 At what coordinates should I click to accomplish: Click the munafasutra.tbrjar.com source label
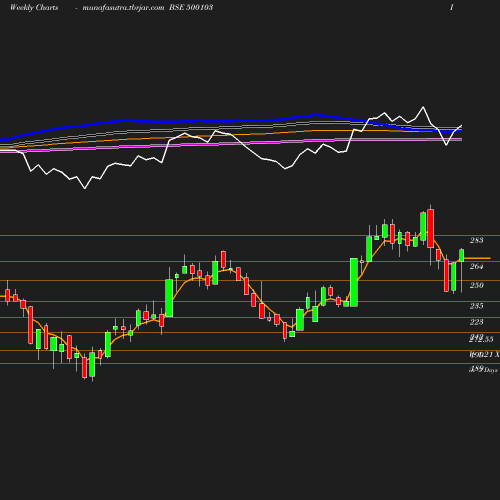click(123, 8)
